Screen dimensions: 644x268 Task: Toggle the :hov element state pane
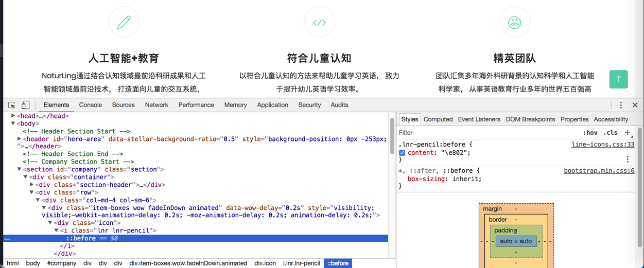(x=590, y=133)
